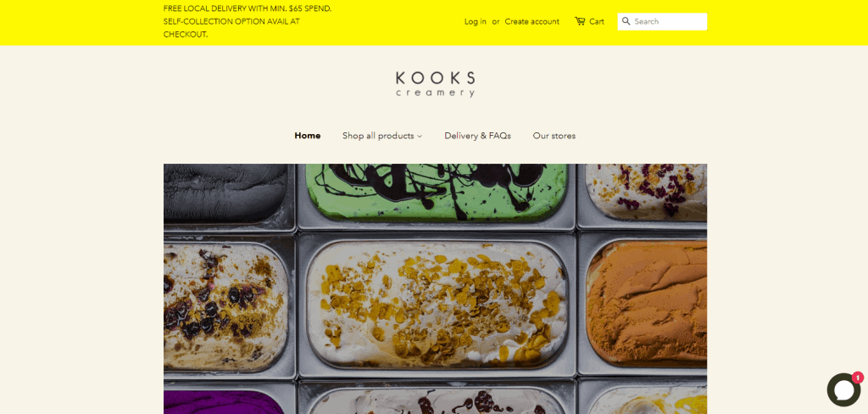This screenshot has height=414, width=868.
Task: Click the orange ice cream tub
Action: pos(646,303)
